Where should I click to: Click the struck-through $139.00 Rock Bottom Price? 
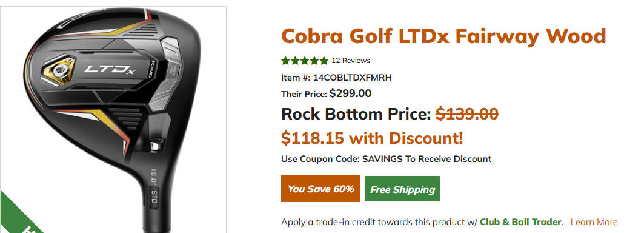tap(467, 113)
